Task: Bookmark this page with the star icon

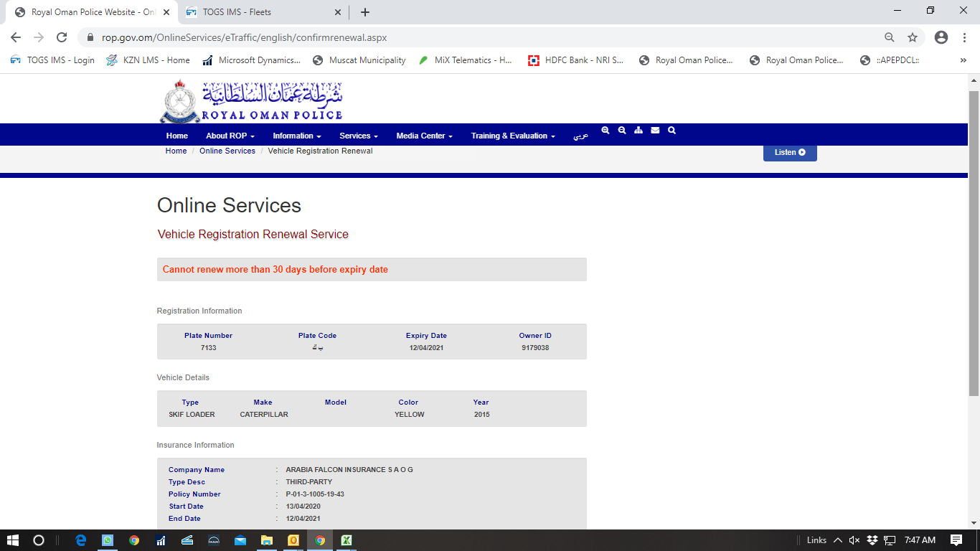Action: (x=913, y=37)
